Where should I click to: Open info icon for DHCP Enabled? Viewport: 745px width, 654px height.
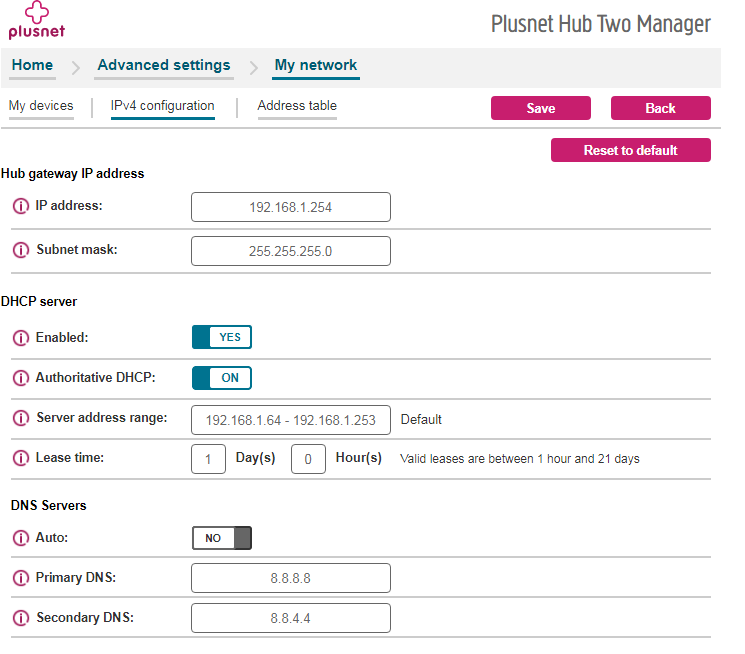[x=20, y=338]
